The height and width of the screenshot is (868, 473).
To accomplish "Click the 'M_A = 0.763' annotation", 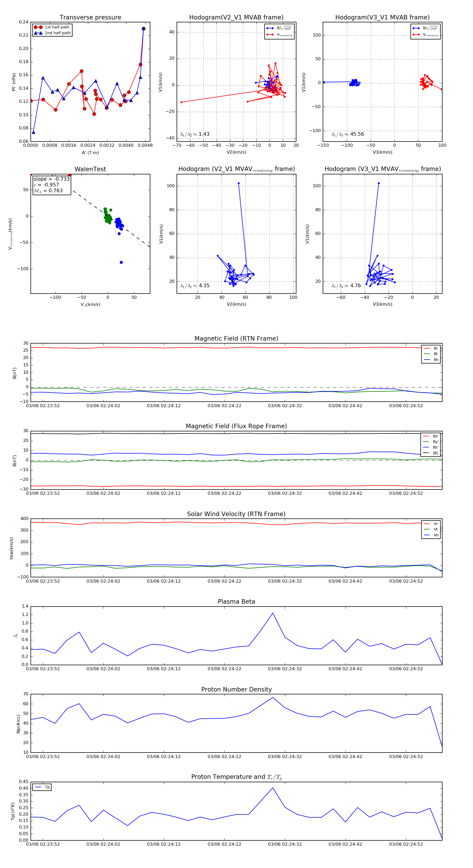I will pos(48,191).
